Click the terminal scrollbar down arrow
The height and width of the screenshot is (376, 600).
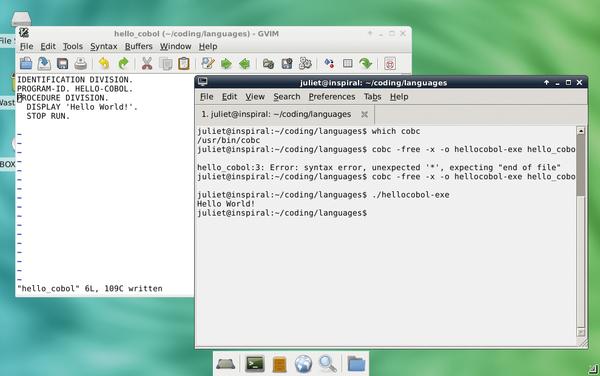tap(580, 332)
